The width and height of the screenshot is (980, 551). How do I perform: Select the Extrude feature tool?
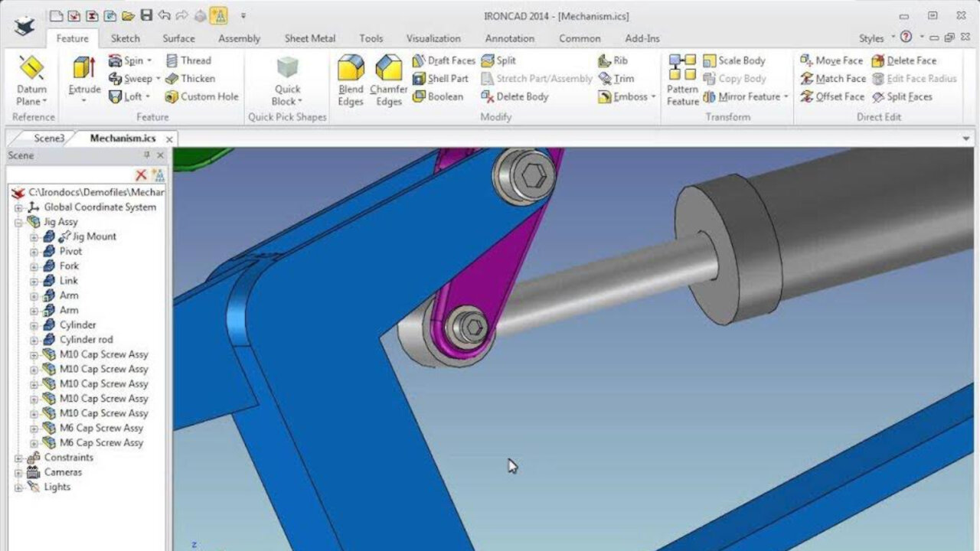(84, 79)
